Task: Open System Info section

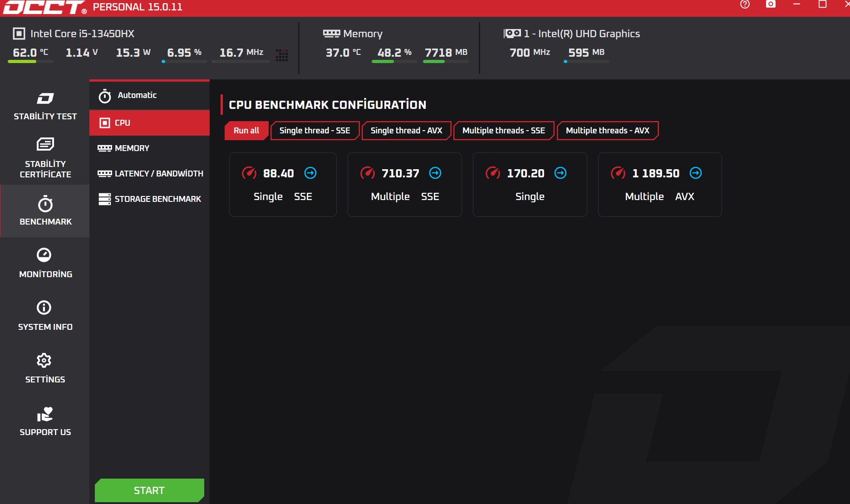Action: (45, 316)
